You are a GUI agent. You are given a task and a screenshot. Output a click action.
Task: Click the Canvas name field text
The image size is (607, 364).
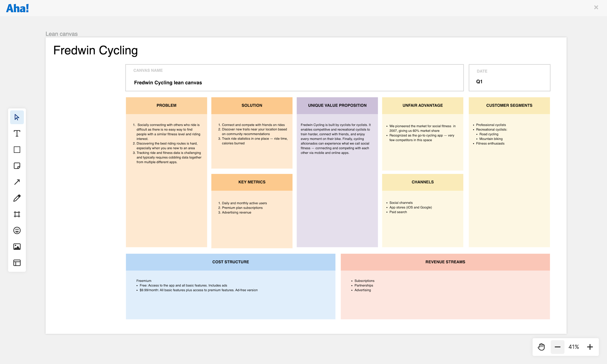[168, 83]
